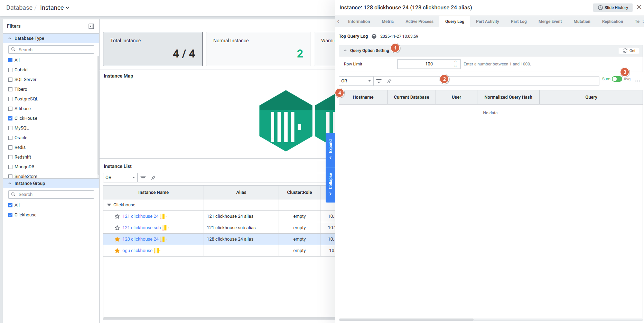Check the PostgreSQL database type checkbox
The image size is (644, 323).
pyautogui.click(x=10, y=99)
